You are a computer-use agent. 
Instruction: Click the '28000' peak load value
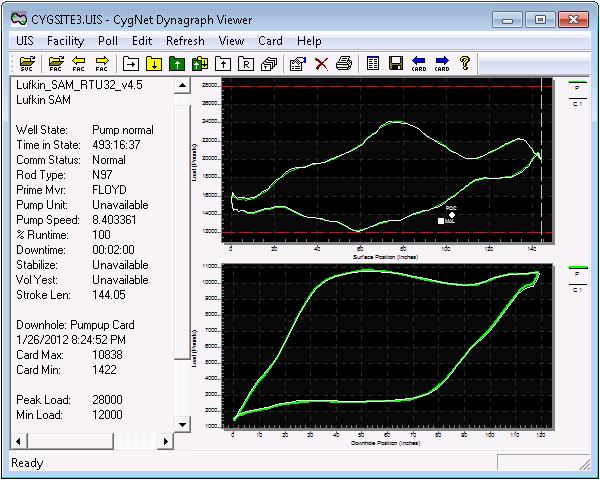tap(108, 400)
